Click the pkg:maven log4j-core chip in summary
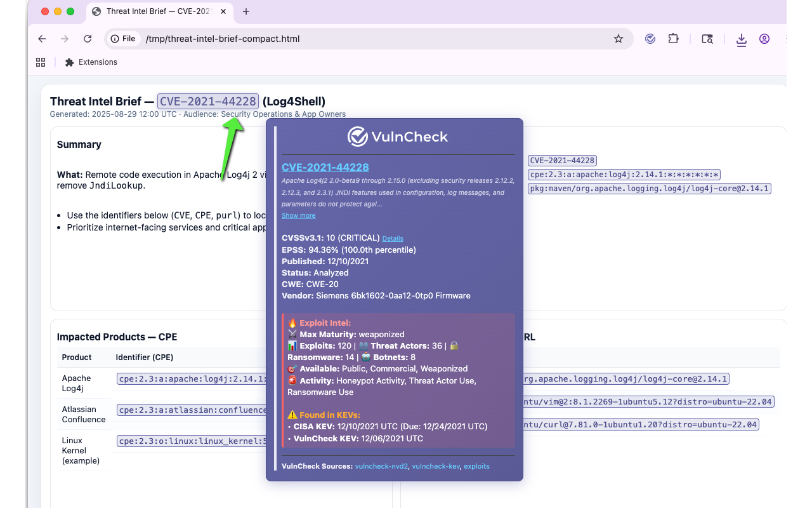Screen dimensions: 812x508 coord(650,189)
